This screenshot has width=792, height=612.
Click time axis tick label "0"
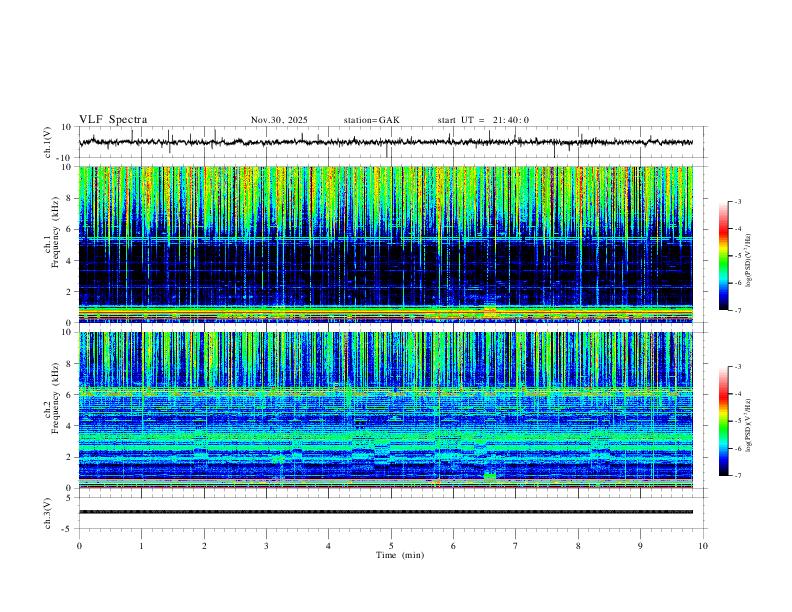79,546
